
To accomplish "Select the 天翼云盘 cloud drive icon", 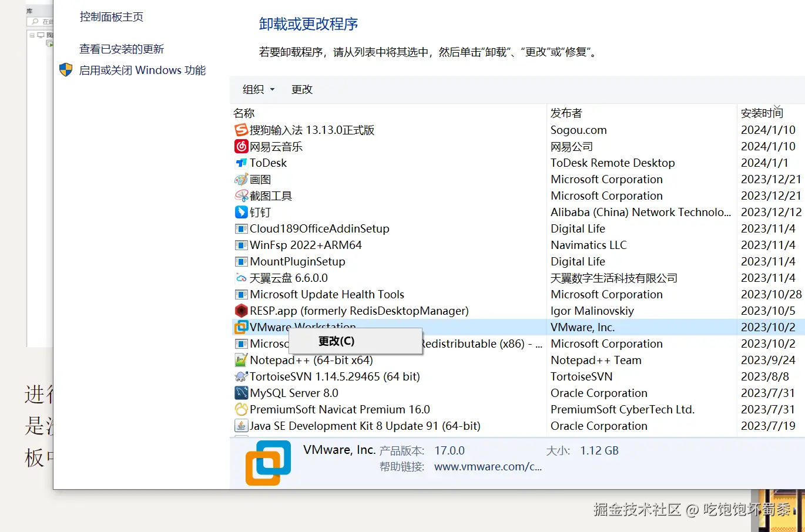I will pyautogui.click(x=241, y=278).
